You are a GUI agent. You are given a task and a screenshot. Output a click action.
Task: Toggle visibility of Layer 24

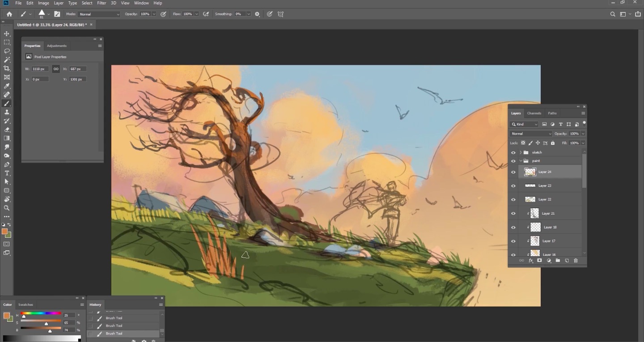click(513, 172)
